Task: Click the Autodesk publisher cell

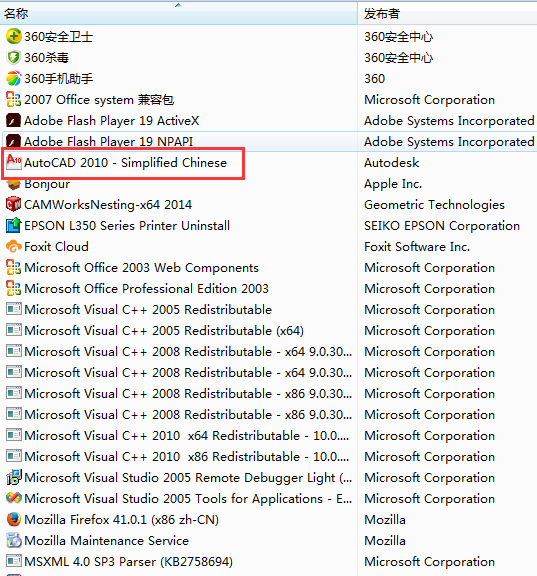Action: [392, 162]
